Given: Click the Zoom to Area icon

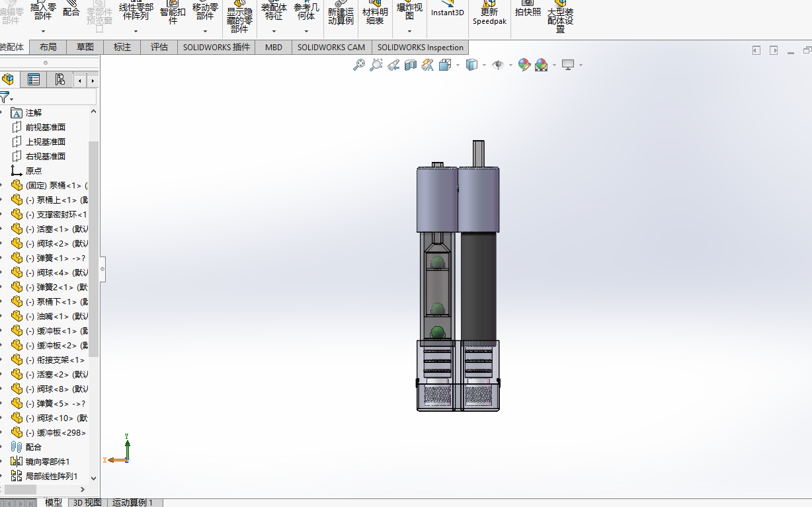Looking at the screenshot, I should [376, 65].
